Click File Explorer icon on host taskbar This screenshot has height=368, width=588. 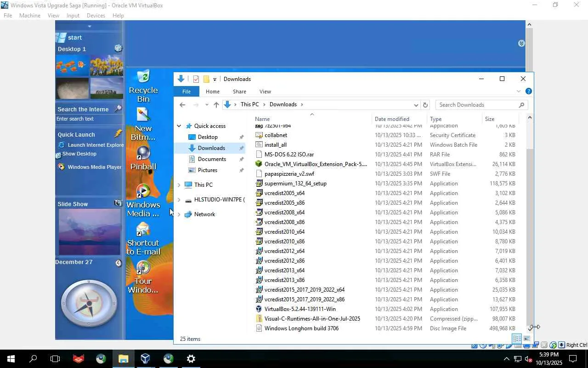point(123,359)
